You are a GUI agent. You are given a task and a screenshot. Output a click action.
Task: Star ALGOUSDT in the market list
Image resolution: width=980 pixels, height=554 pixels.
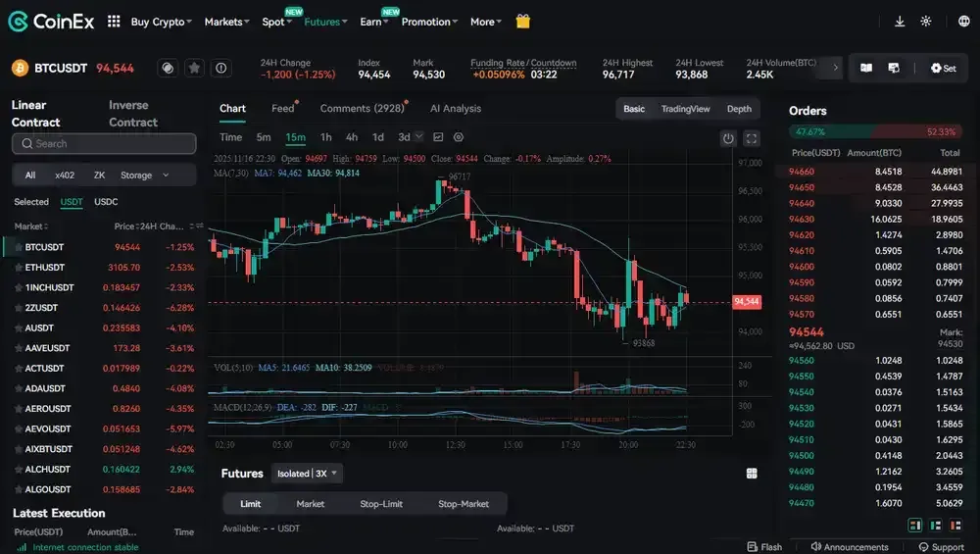(19, 489)
